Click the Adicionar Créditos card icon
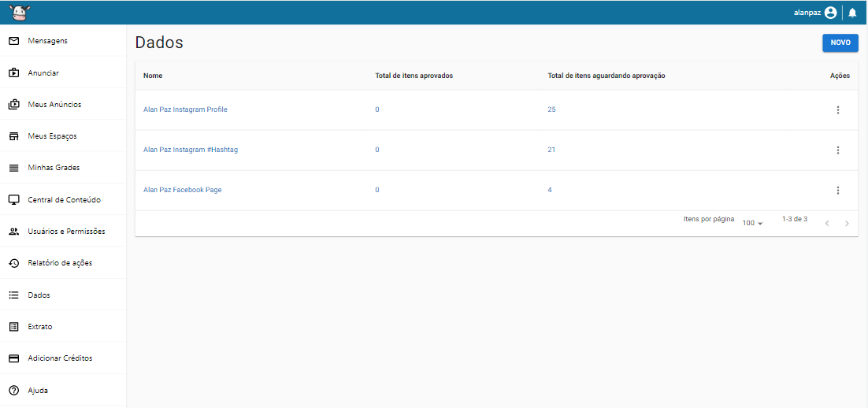 click(14, 358)
